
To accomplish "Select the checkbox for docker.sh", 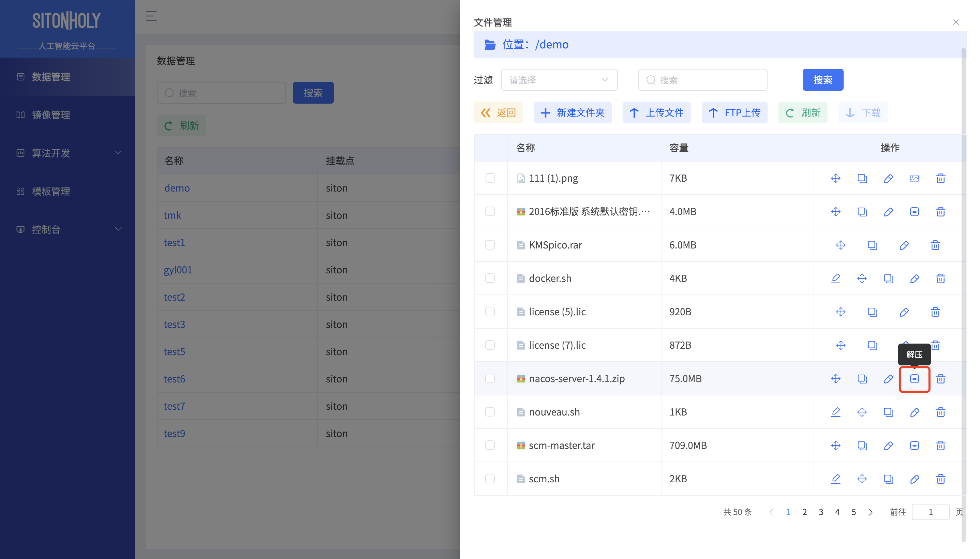I will pos(490,278).
